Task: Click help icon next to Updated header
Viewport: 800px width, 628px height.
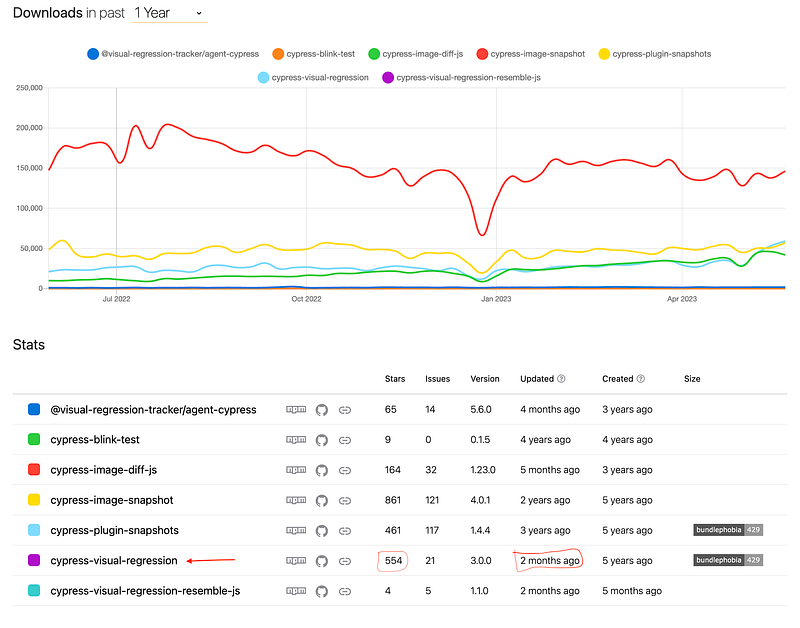Action: pyautogui.click(x=561, y=379)
